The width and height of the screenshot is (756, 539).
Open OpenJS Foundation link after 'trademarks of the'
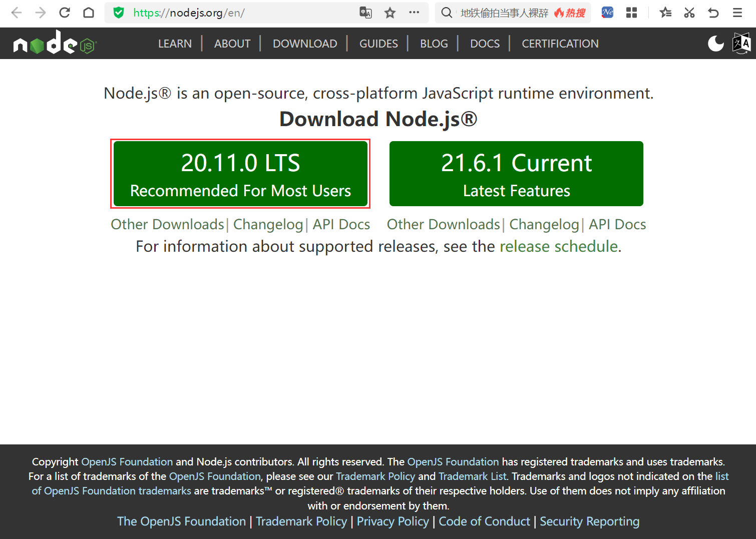[x=215, y=476]
